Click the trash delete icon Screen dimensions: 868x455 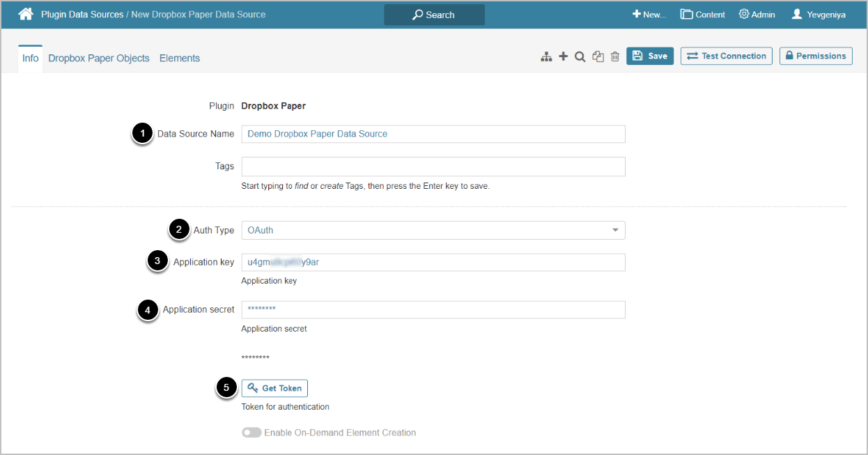[x=615, y=57]
